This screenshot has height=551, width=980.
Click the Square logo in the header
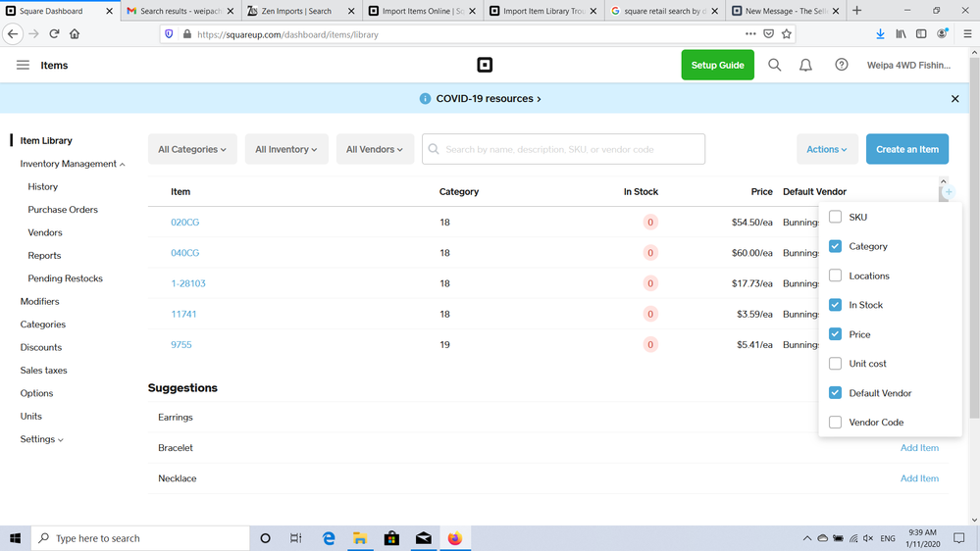click(485, 66)
